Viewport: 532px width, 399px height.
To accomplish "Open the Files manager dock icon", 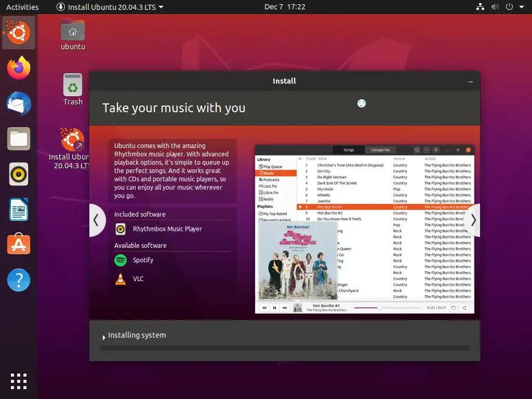I will point(19,139).
